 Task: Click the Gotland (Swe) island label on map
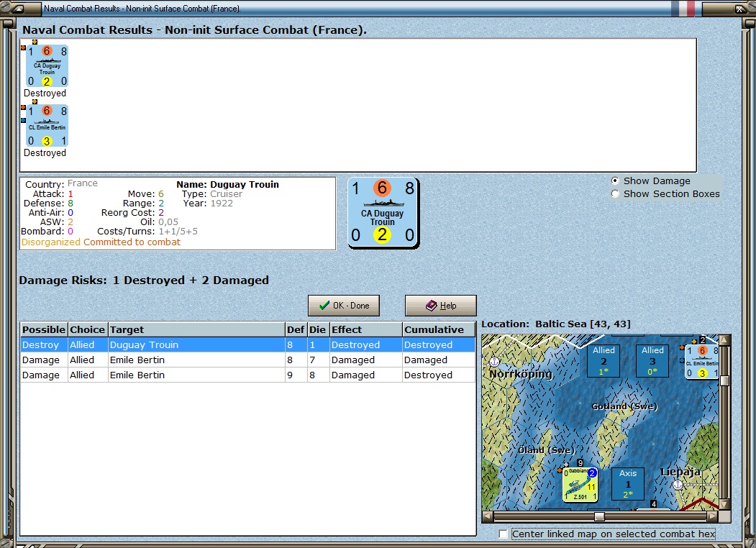(625, 406)
